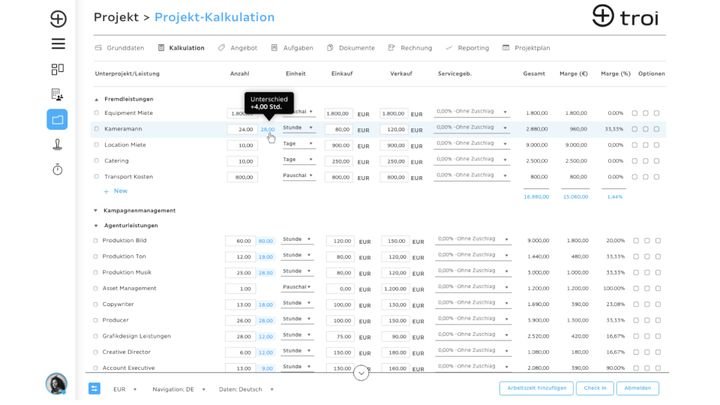Open the Rechnung tab

click(410, 48)
